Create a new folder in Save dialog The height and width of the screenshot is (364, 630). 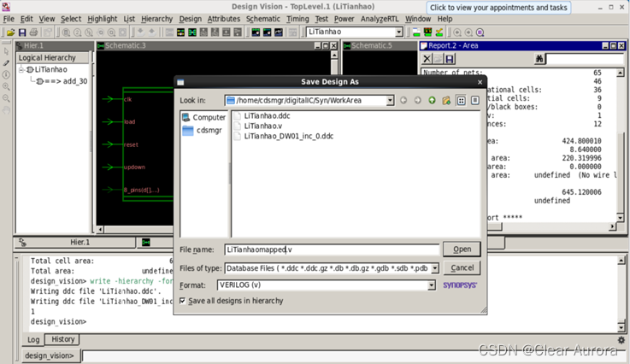click(x=446, y=101)
